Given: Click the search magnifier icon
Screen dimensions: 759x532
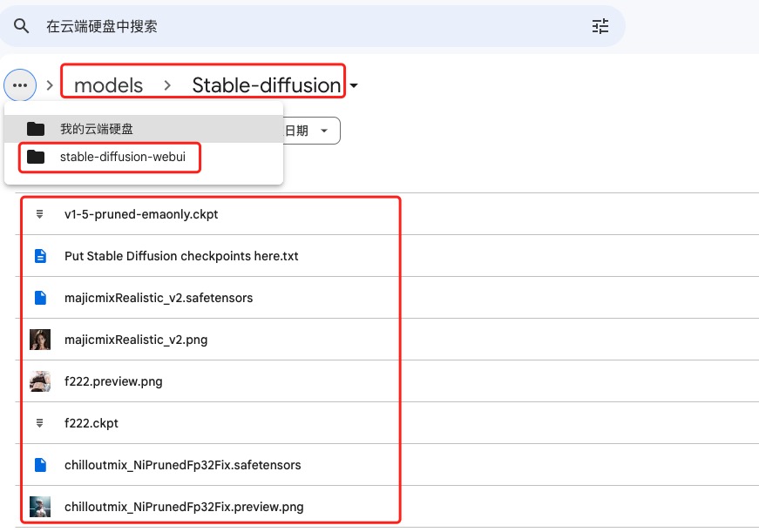Looking at the screenshot, I should (x=21, y=26).
